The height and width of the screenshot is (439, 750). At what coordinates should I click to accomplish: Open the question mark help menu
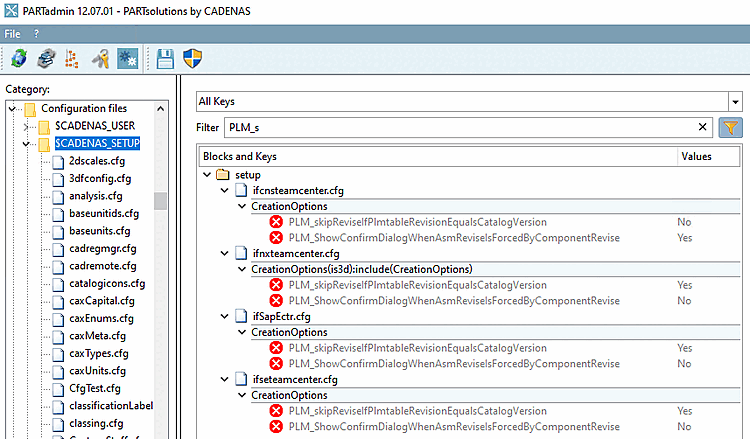coord(36,34)
